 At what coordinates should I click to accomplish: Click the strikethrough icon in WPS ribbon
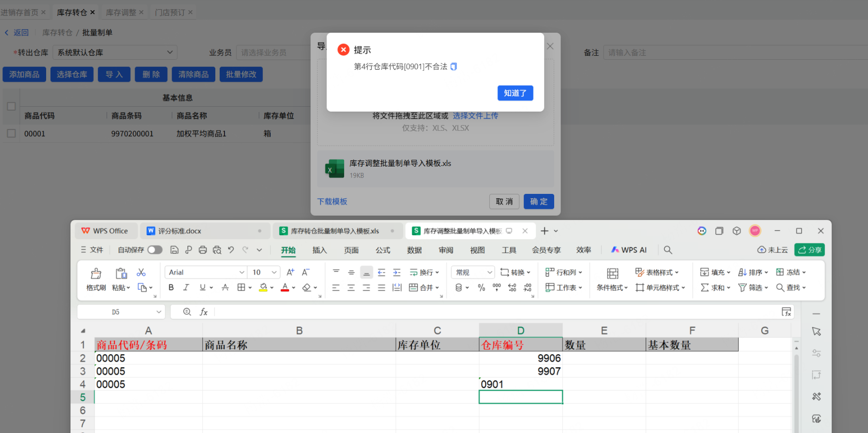tap(225, 287)
